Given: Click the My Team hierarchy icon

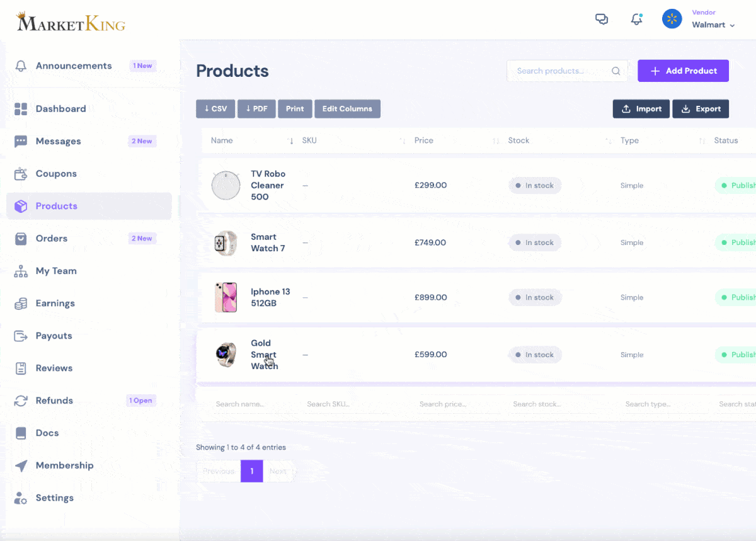Looking at the screenshot, I should pyautogui.click(x=21, y=271).
